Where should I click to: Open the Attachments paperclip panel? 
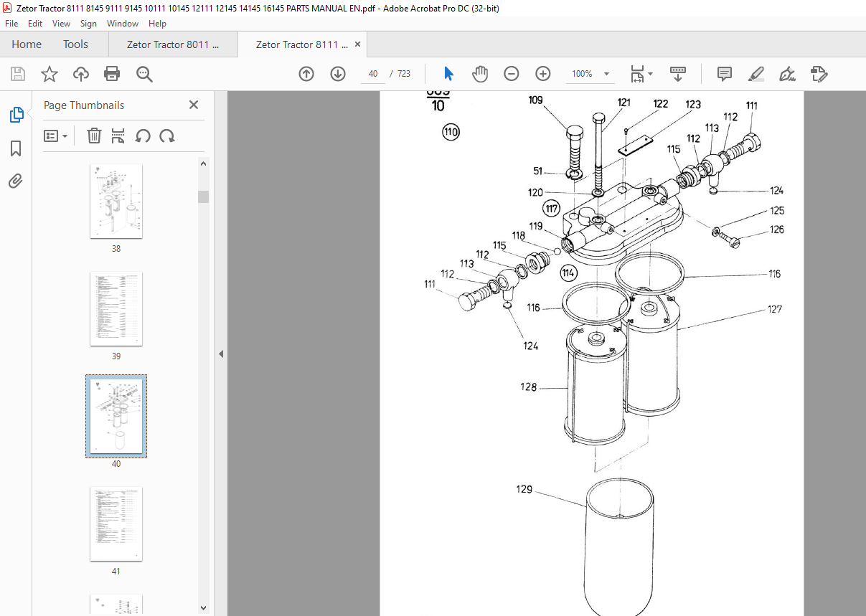(x=16, y=181)
